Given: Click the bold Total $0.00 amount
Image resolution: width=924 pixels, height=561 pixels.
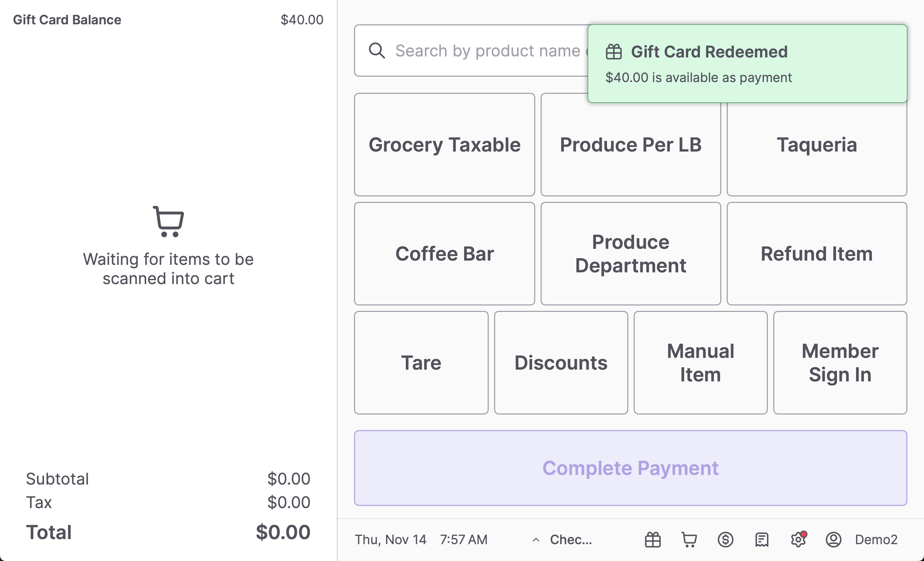Looking at the screenshot, I should pyautogui.click(x=283, y=532).
